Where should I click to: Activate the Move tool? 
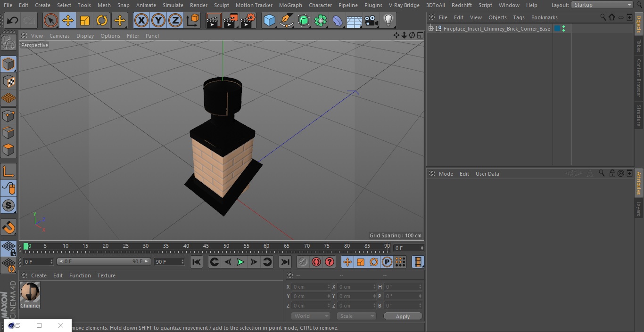pos(68,20)
